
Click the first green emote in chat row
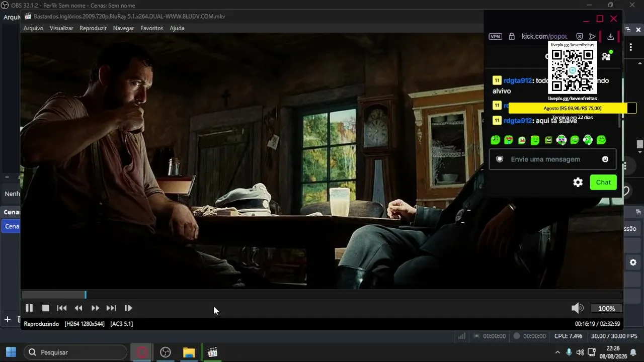pos(496,140)
